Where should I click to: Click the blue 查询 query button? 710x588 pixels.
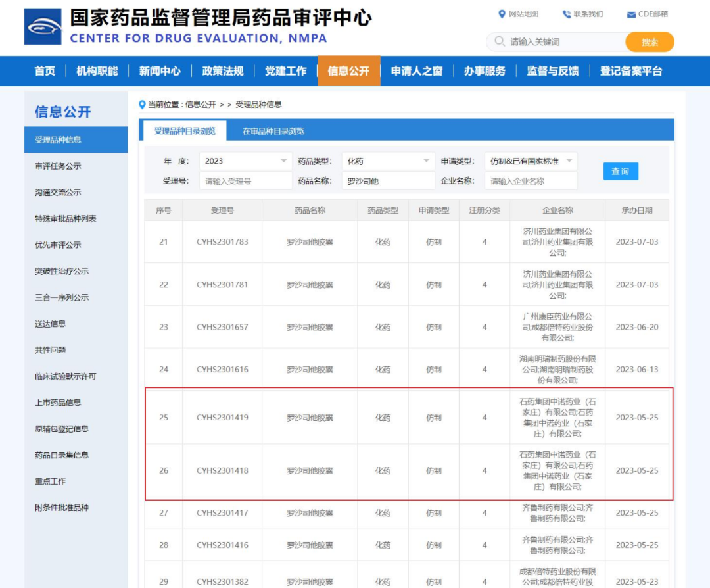point(620,170)
